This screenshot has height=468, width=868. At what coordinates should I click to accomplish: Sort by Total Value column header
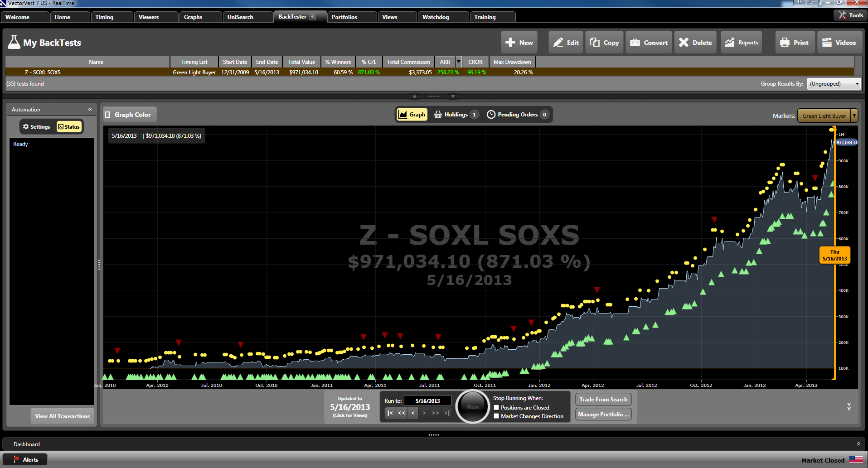(301, 62)
